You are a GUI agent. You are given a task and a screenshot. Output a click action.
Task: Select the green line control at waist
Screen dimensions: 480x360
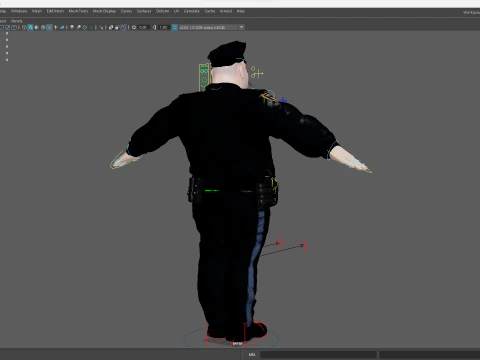click(x=212, y=191)
